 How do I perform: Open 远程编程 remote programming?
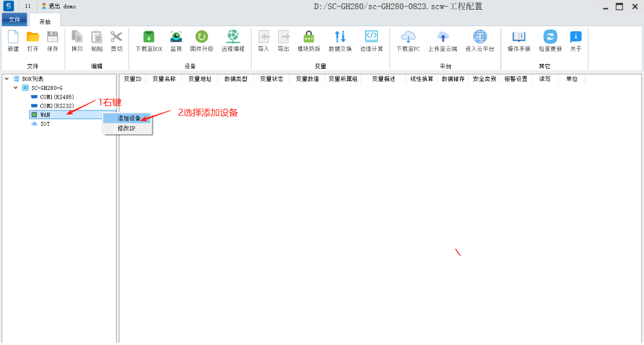coord(233,38)
